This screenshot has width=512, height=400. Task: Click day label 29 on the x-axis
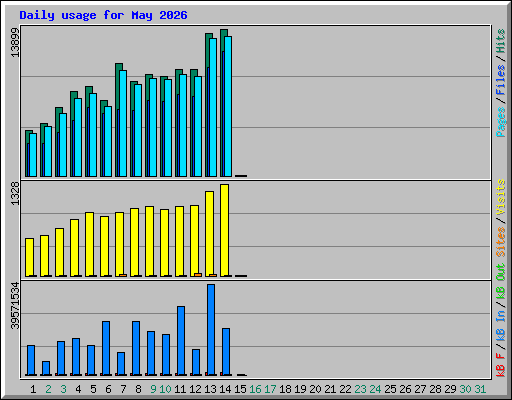450,389
